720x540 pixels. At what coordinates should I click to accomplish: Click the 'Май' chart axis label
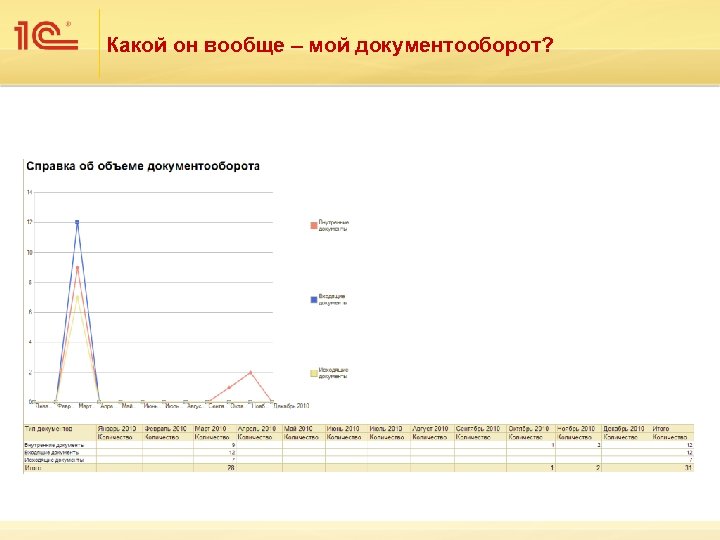(127, 406)
